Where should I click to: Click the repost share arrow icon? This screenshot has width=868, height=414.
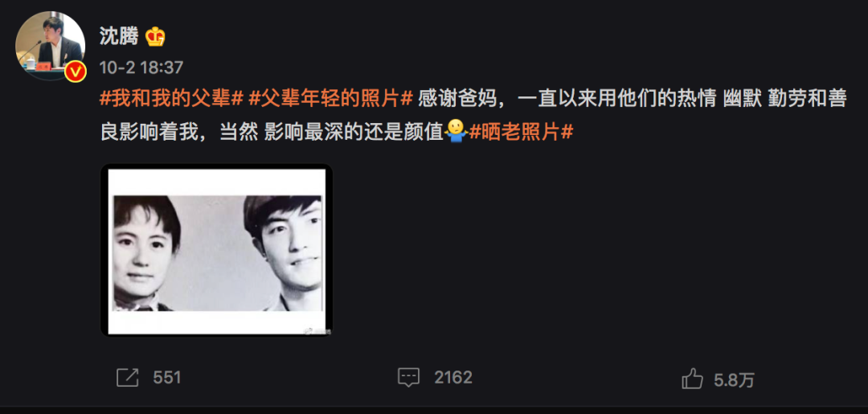(127, 378)
